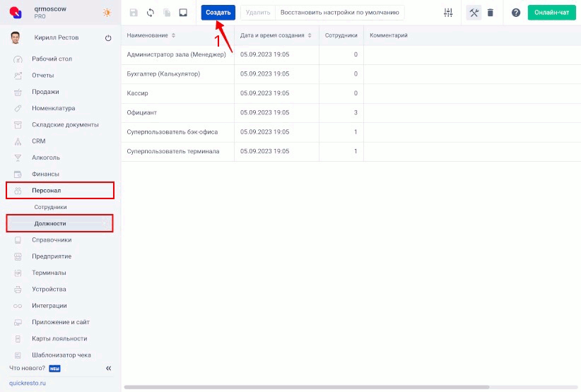The image size is (581, 392).
Task: Open Алкоголь section
Action: point(45,158)
